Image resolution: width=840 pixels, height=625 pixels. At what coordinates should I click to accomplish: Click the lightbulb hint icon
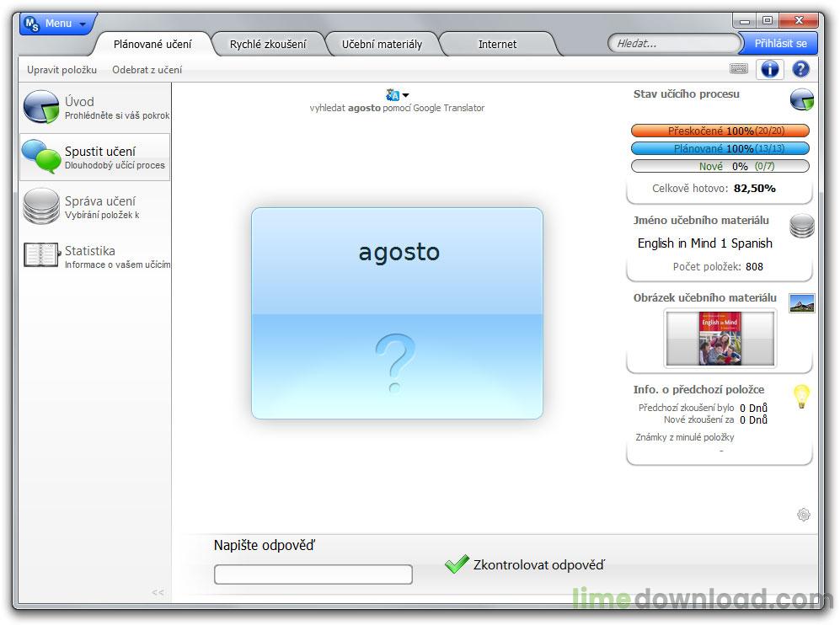tap(801, 397)
